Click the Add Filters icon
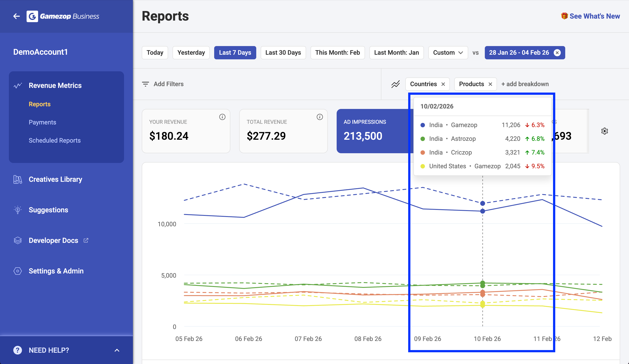Image resolution: width=629 pixels, height=364 pixels. pyautogui.click(x=146, y=84)
